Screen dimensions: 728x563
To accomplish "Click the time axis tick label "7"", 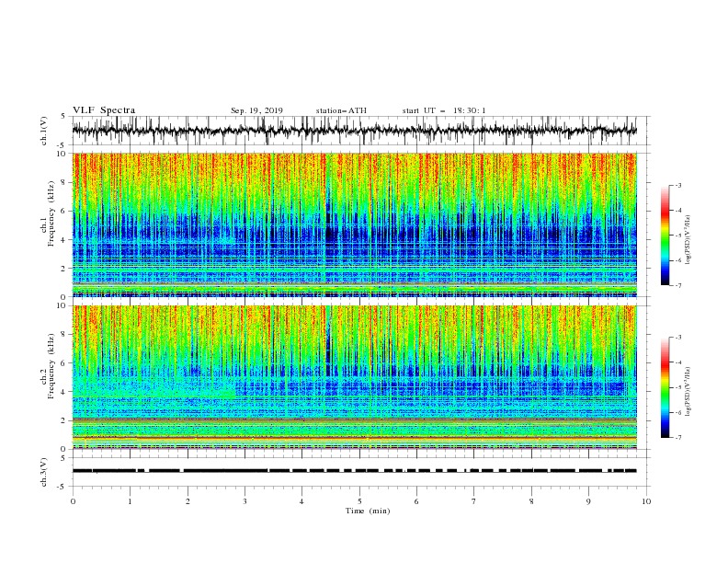I will [x=474, y=501].
